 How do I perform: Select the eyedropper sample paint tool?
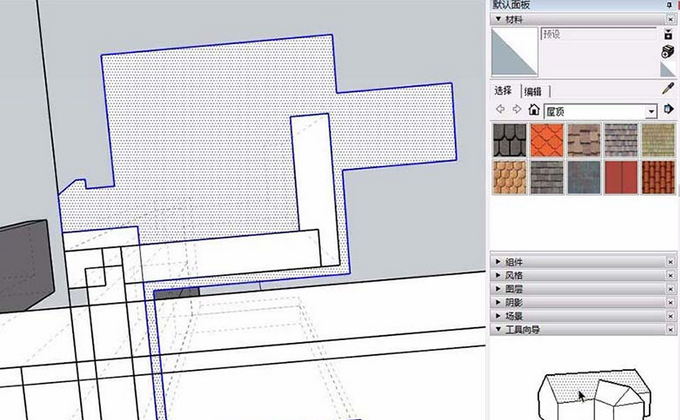click(x=668, y=89)
